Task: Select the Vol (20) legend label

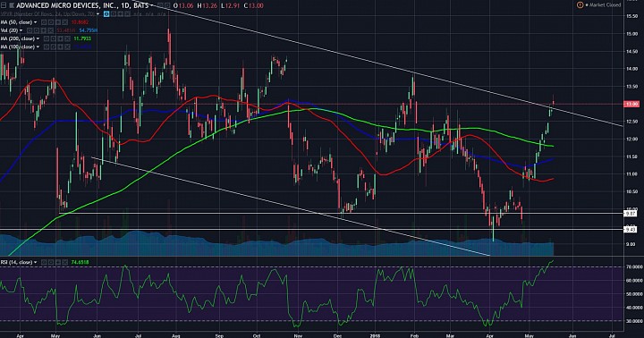Action: pyautogui.click(x=10, y=30)
